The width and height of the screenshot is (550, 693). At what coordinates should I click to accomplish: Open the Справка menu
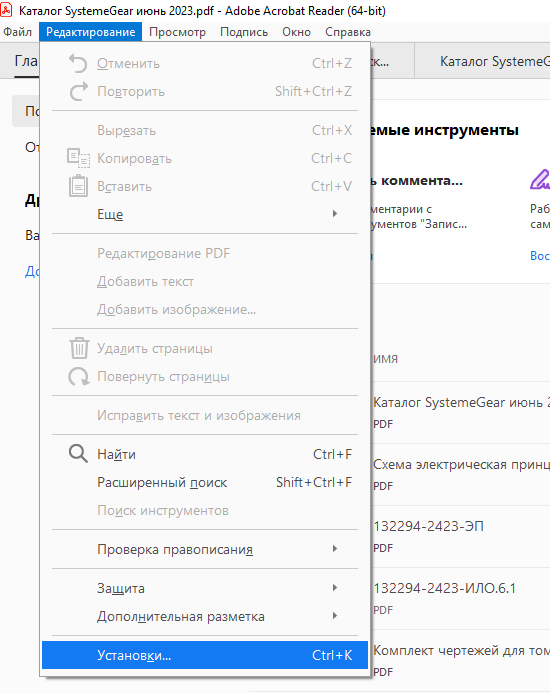(x=348, y=32)
